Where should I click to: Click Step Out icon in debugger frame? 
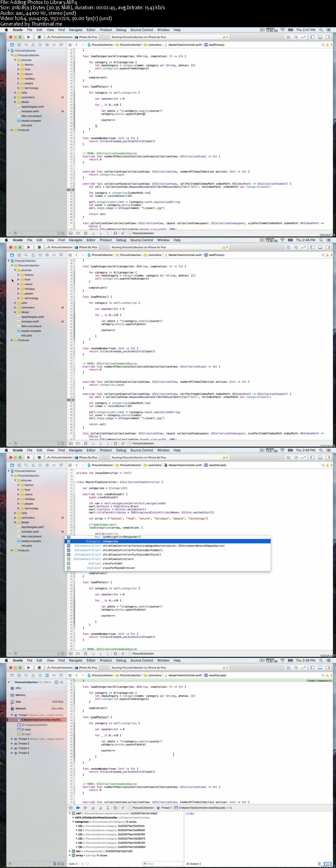[x=108, y=808]
